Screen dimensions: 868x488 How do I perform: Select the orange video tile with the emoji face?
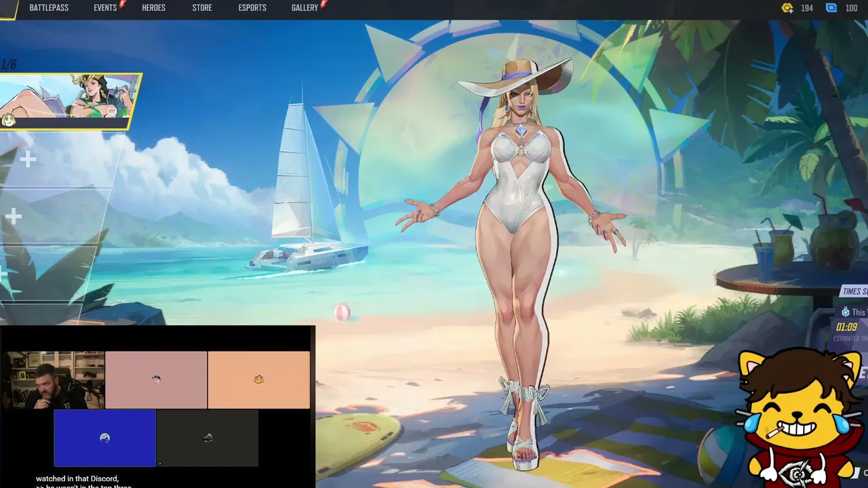click(259, 380)
